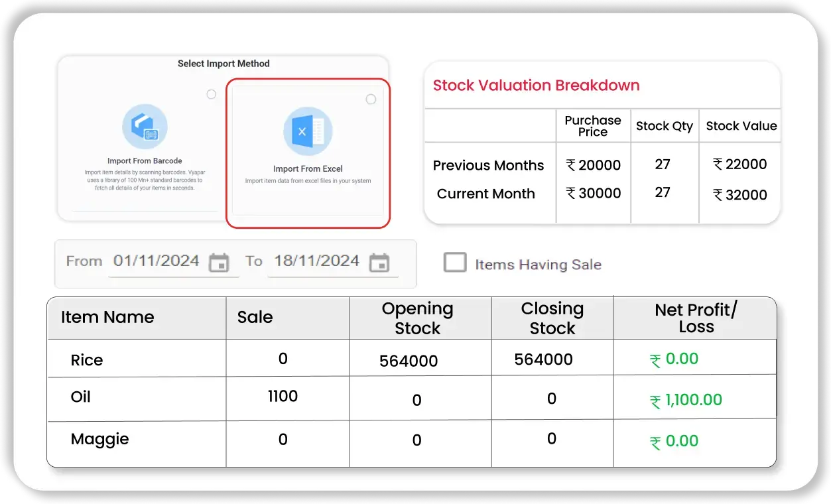Click the Rice item row
831x504 pixels.
87,360
